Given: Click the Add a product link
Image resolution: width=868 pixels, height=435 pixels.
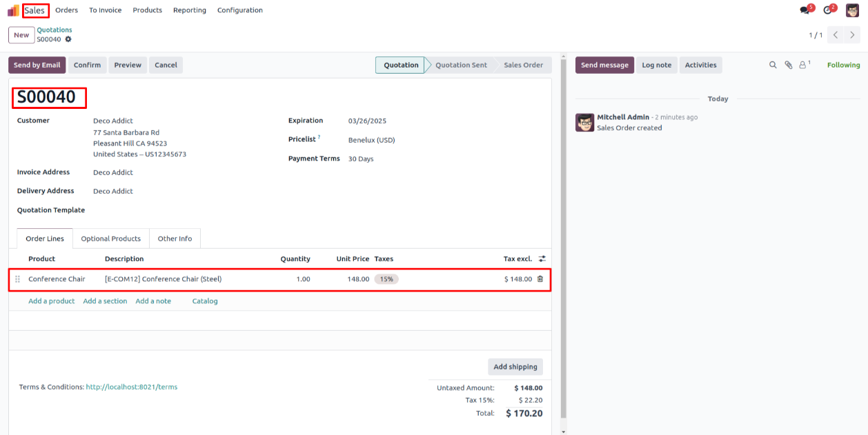Looking at the screenshot, I should [51, 301].
